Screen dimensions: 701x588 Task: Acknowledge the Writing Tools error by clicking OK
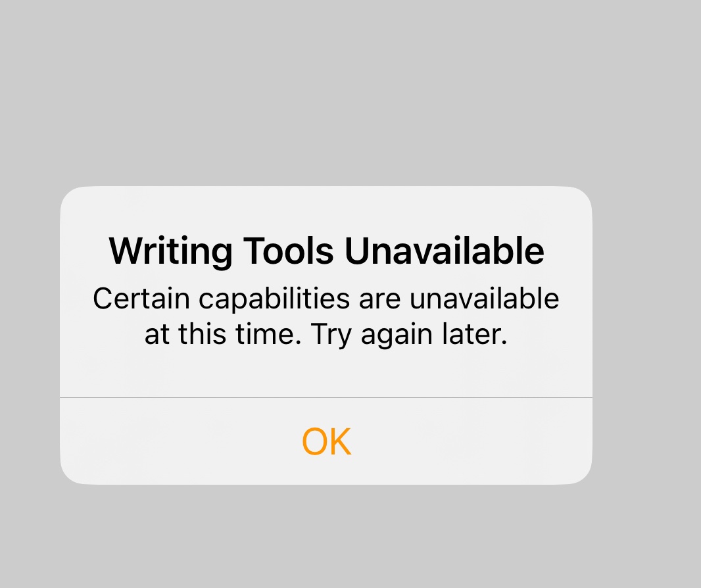coord(326,441)
